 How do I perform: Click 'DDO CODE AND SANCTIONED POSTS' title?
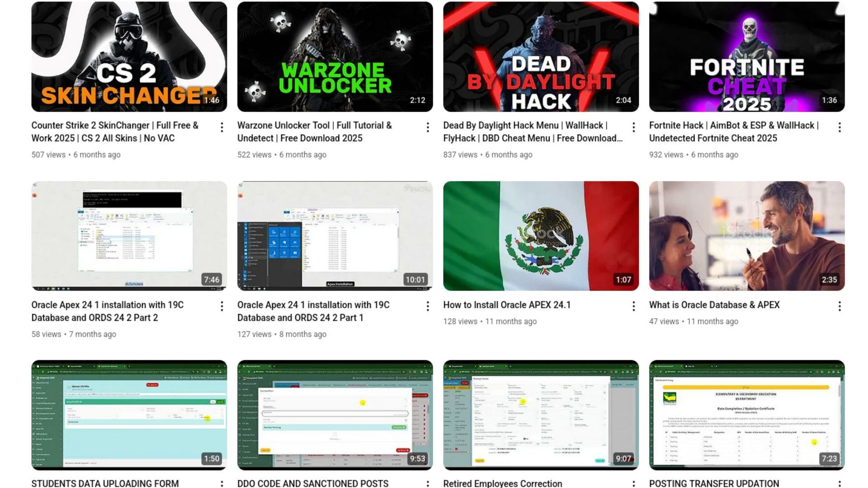point(313,483)
